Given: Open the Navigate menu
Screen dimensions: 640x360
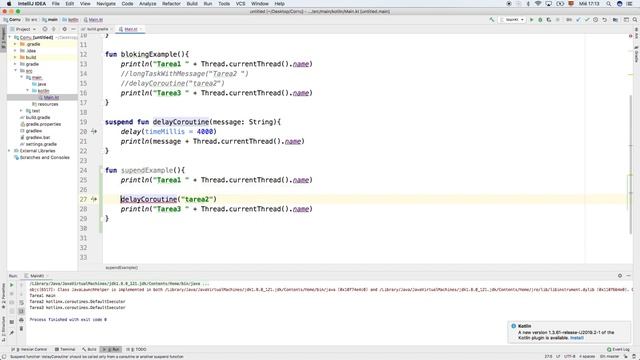Looking at the screenshot, I should 106,4.
